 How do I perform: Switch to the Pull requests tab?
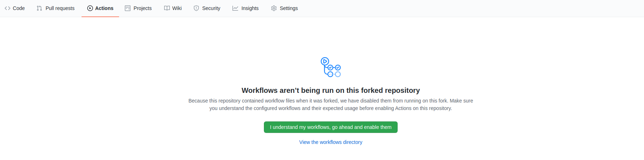tap(55, 8)
